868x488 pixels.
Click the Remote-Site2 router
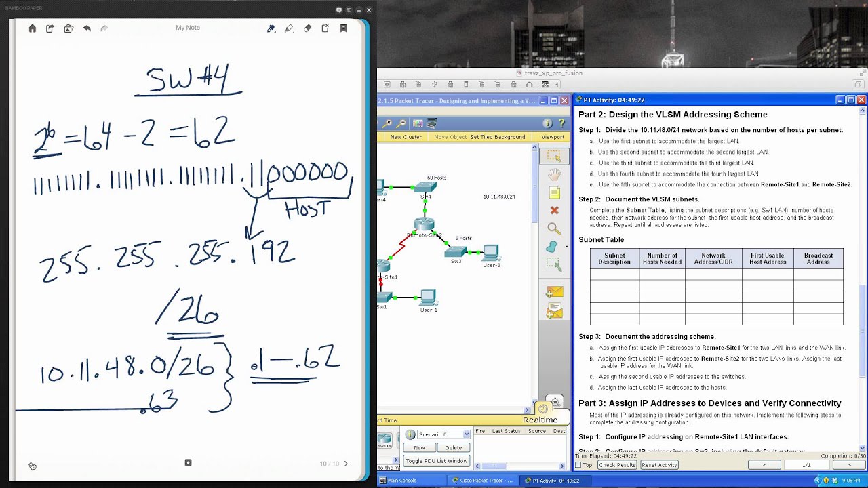click(425, 224)
